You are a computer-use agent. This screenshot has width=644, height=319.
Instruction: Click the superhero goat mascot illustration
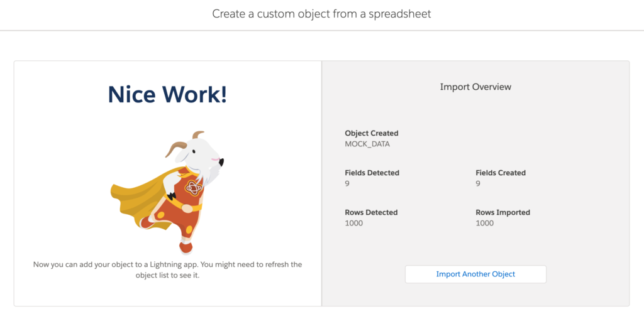(x=167, y=192)
